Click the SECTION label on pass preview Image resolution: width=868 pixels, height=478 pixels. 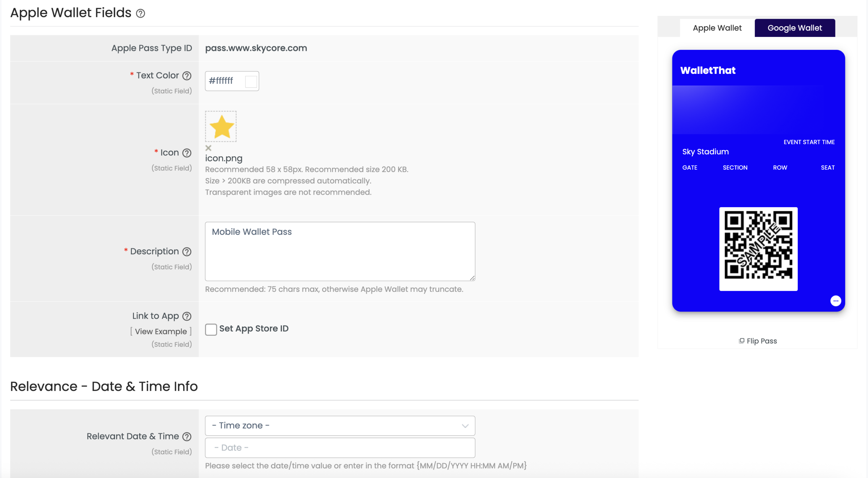point(735,167)
